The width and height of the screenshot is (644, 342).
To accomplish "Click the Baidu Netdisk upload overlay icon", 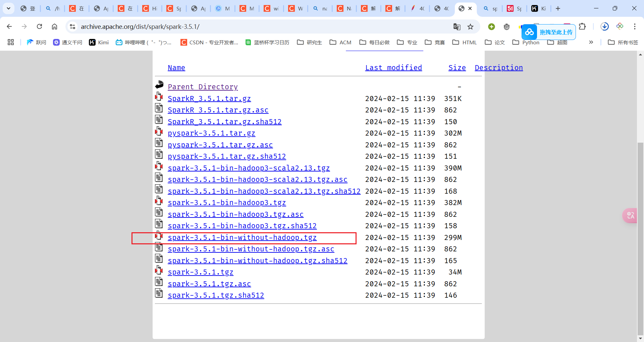I will coord(530,32).
